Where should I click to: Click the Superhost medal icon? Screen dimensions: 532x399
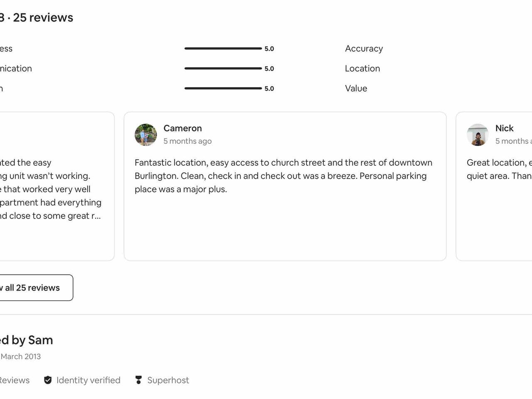tap(139, 380)
